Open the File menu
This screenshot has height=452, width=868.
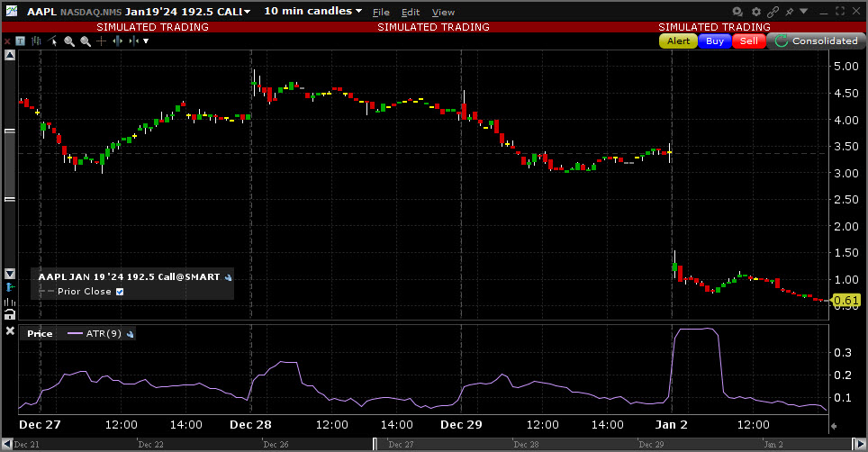[x=381, y=13]
